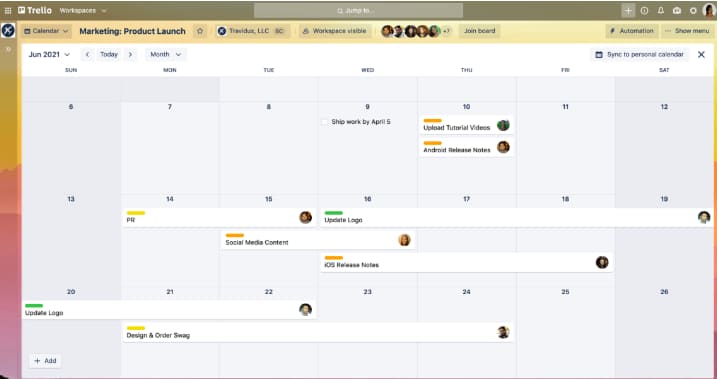Open the Design & Order Swag card

point(318,332)
